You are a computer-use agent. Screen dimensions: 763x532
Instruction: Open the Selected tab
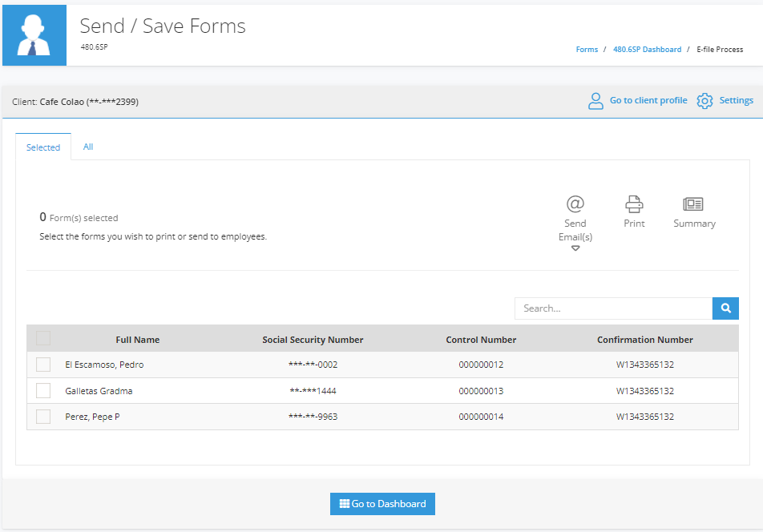43,147
